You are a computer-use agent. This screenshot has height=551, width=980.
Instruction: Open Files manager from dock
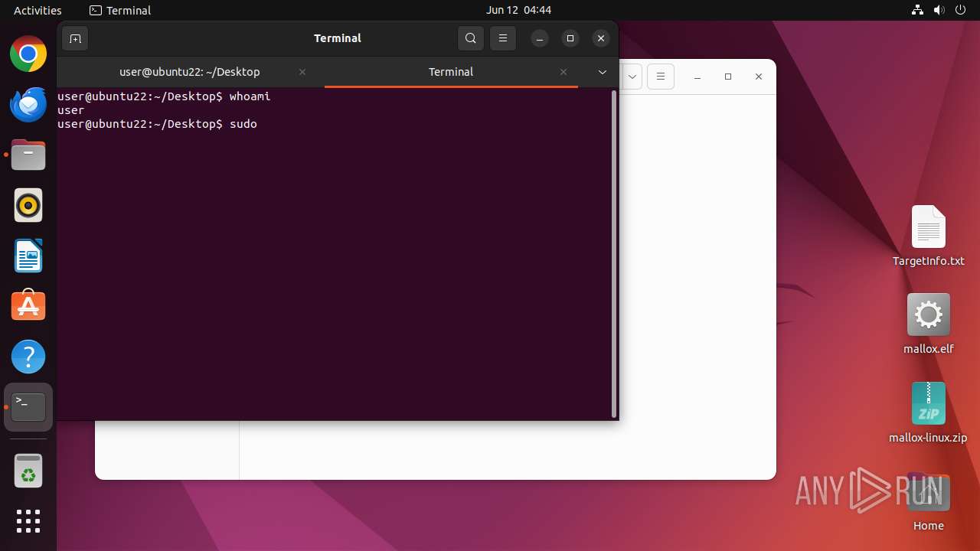[x=28, y=155]
